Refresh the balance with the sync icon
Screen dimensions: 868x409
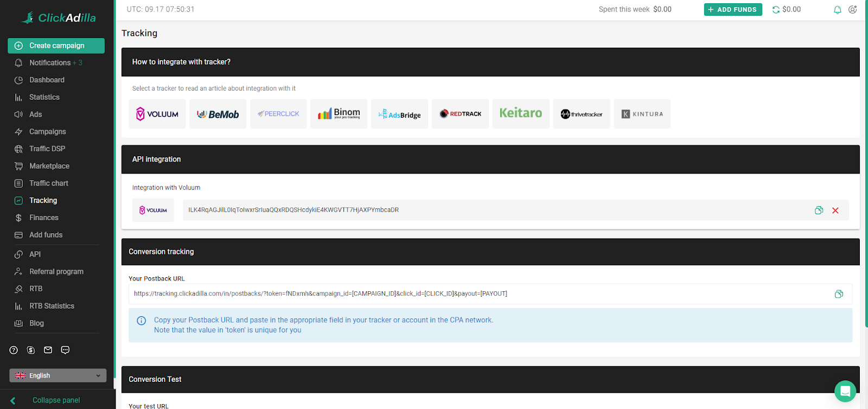pos(776,10)
